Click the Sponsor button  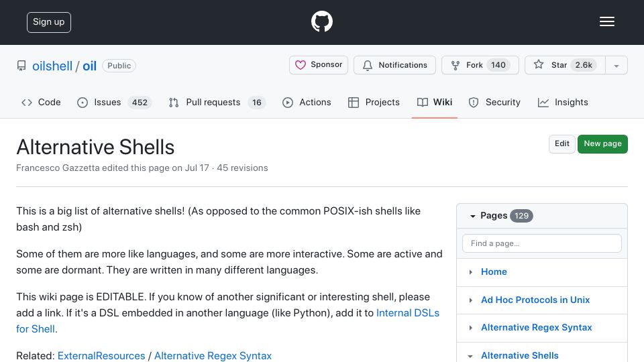[x=318, y=65]
